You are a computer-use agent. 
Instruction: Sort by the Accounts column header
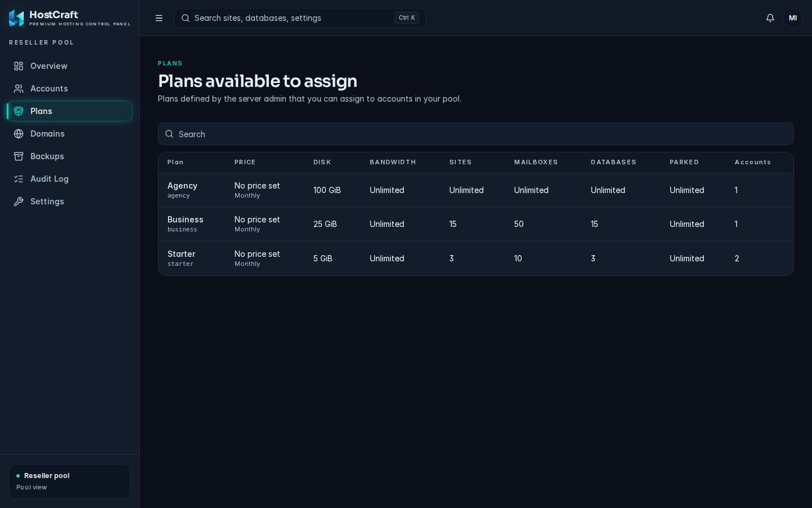coord(753,162)
